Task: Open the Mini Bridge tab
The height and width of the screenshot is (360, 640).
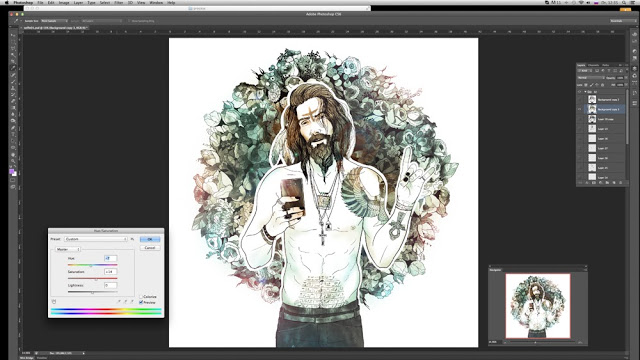Action: click(x=27, y=358)
